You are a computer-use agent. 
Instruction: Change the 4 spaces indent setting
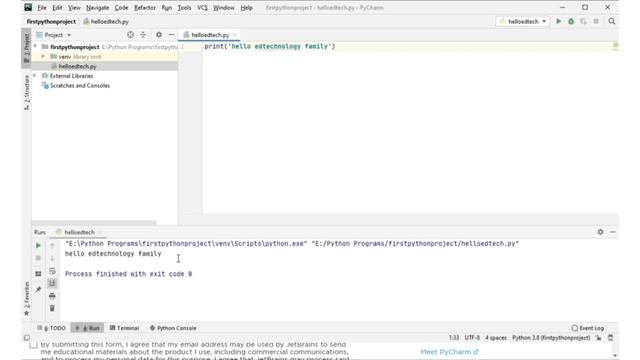point(496,338)
